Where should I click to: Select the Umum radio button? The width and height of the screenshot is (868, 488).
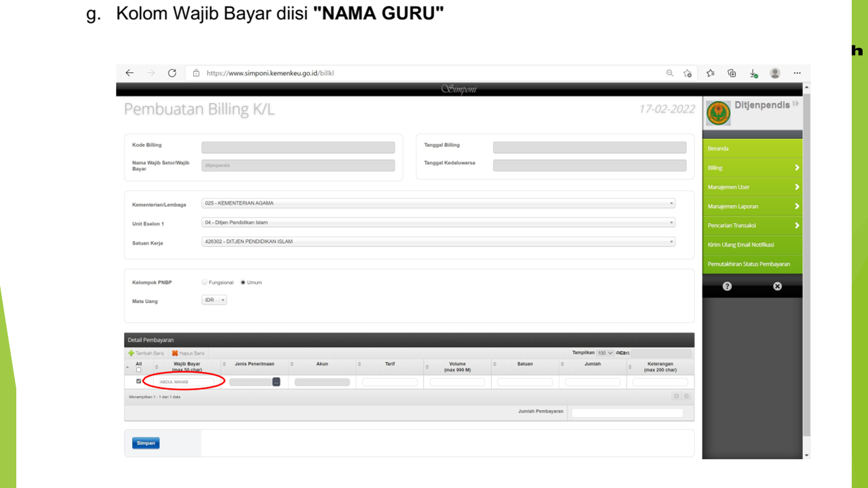pos(243,282)
